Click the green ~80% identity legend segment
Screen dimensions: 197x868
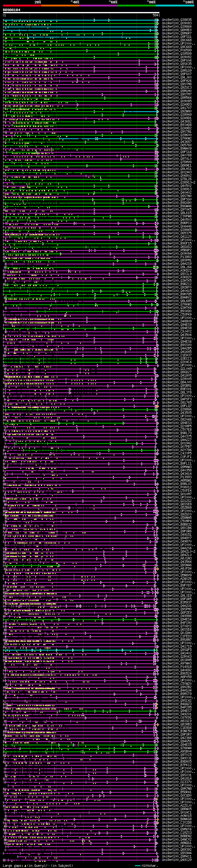click(x=137, y=6)
